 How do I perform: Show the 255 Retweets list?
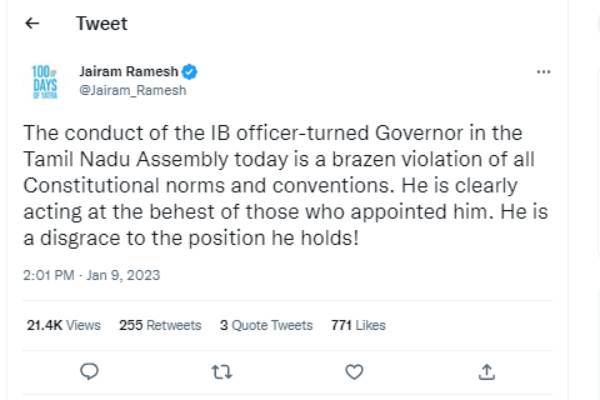[160, 325]
